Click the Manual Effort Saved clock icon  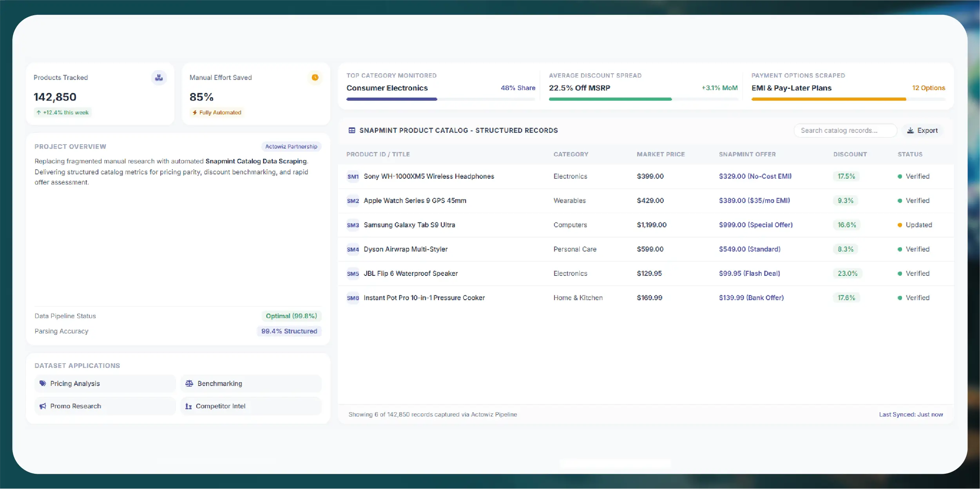[315, 78]
